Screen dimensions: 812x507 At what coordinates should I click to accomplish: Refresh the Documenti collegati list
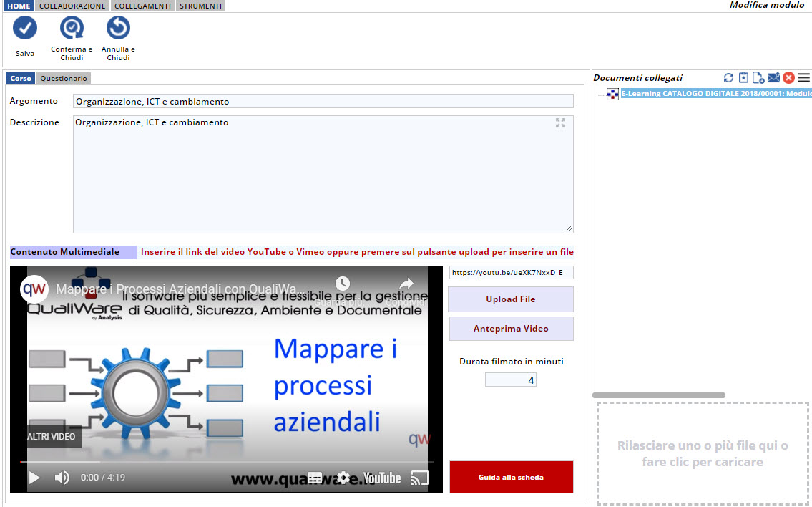pos(728,78)
